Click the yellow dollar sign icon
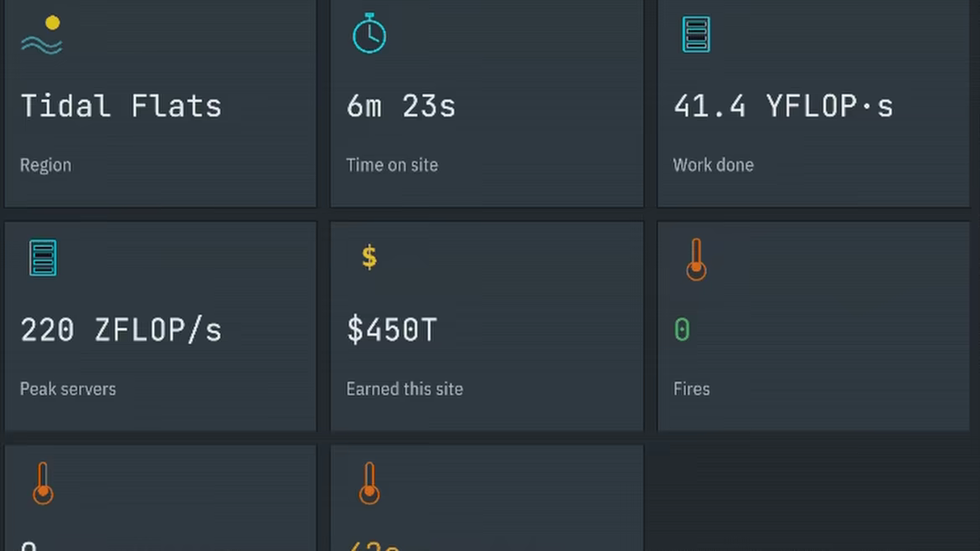The height and width of the screenshot is (551, 980). tap(369, 257)
